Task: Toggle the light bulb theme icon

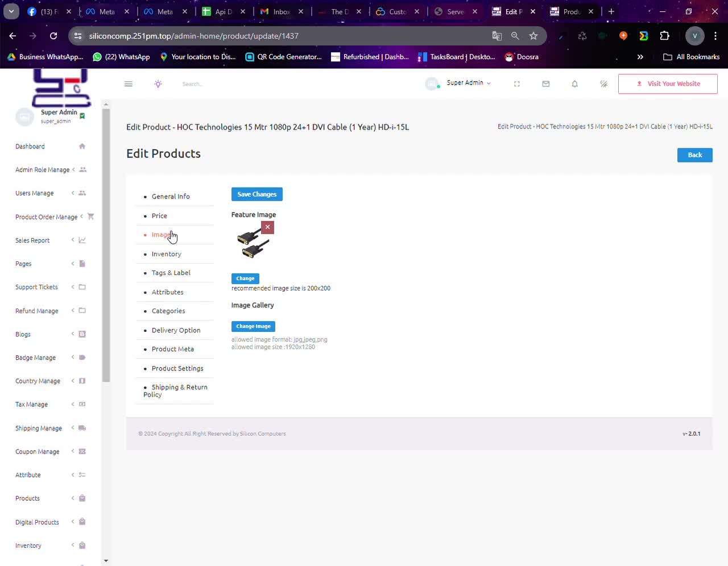Action: [x=158, y=84]
